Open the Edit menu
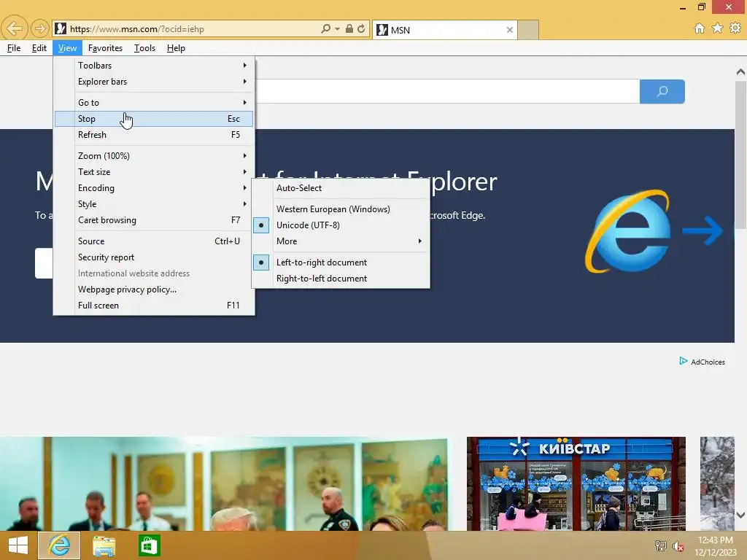This screenshot has height=560, width=747. pos(39,48)
